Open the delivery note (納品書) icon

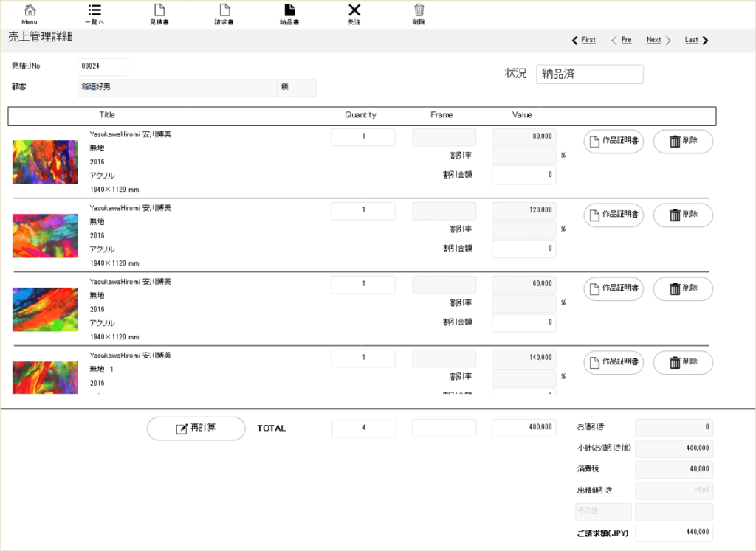point(289,13)
